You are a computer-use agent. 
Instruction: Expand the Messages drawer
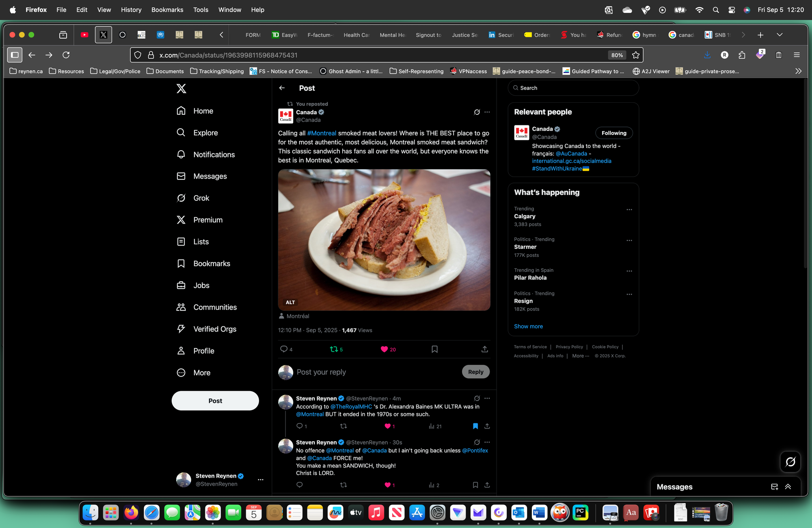tap(788, 487)
